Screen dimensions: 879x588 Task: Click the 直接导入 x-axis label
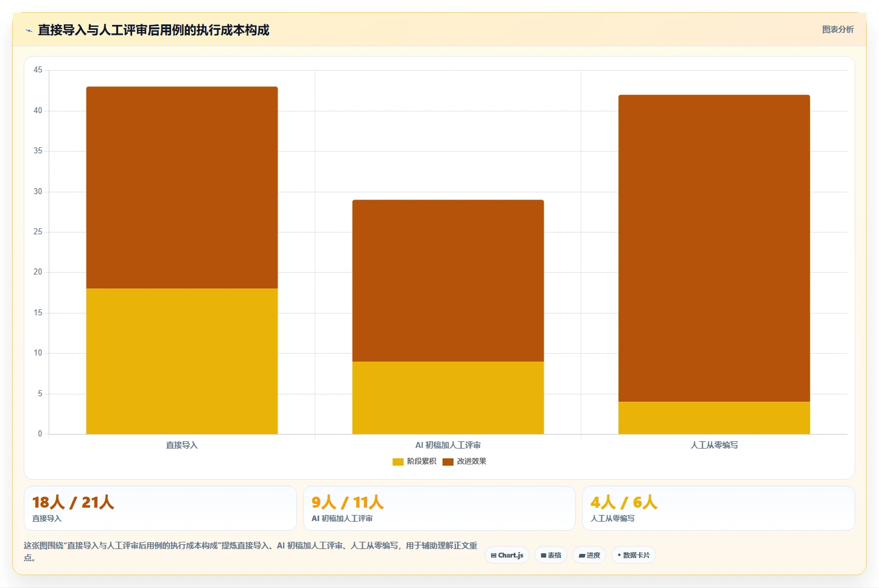(182, 446)
